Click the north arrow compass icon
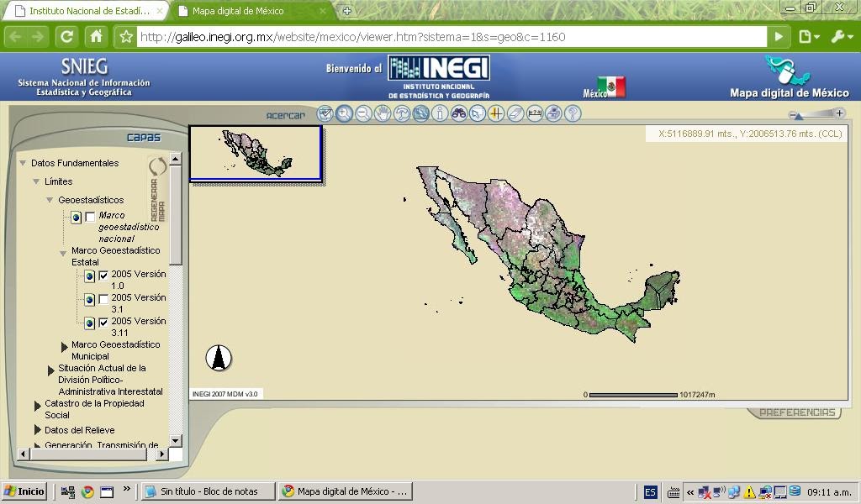 coord(219,358)
